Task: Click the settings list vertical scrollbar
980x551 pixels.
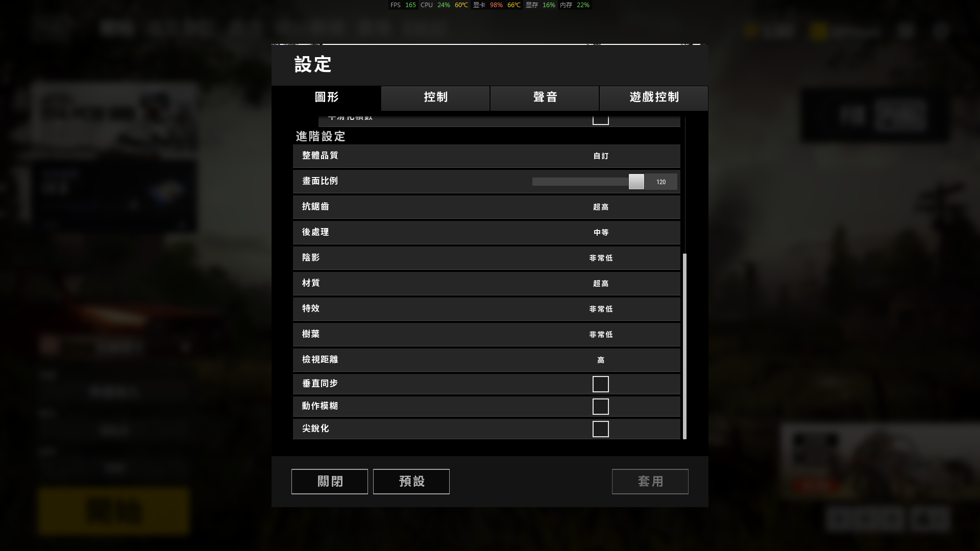Action: coord(684,346)
